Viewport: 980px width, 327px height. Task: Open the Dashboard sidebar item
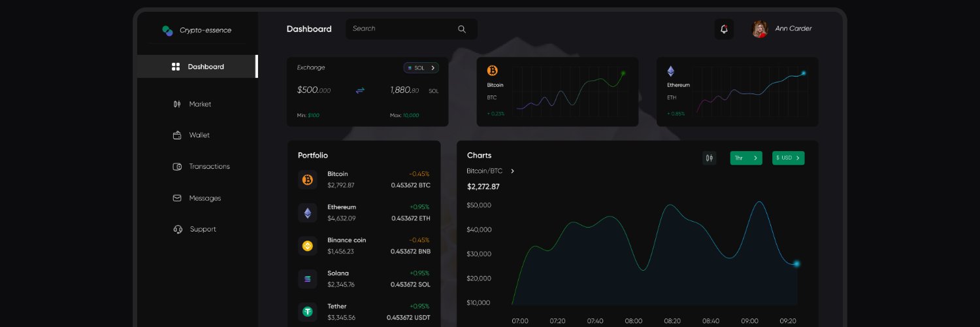click(x=197, y=67)
